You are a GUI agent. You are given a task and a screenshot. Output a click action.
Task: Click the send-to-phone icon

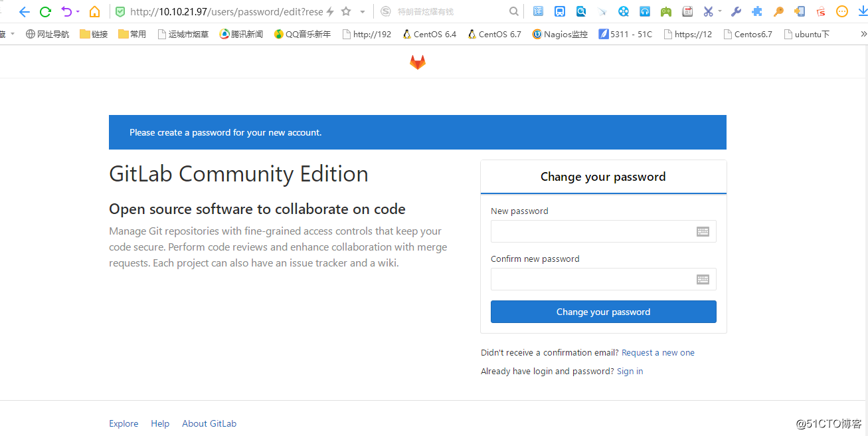[800, 11]
